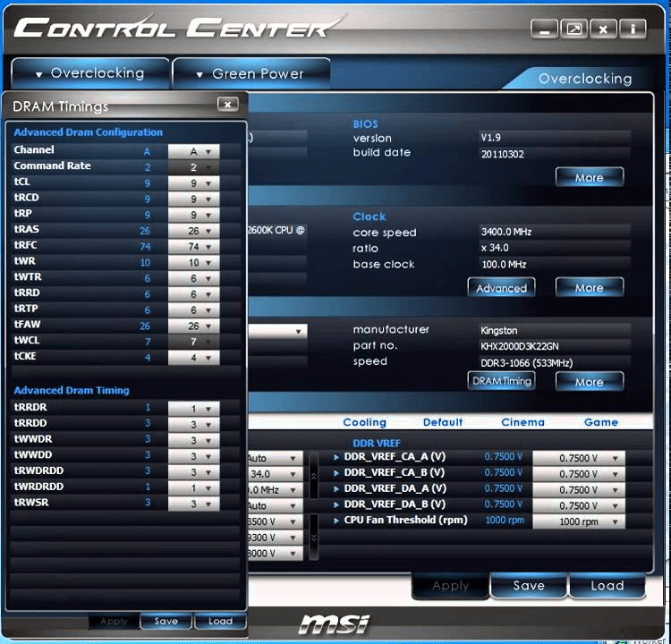
Task: Open the tRTP value dropdown
Action: click(x=194, y=309)
